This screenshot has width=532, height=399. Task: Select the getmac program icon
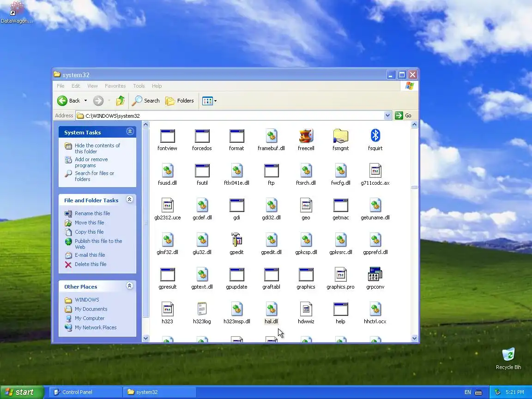point(341,205)
